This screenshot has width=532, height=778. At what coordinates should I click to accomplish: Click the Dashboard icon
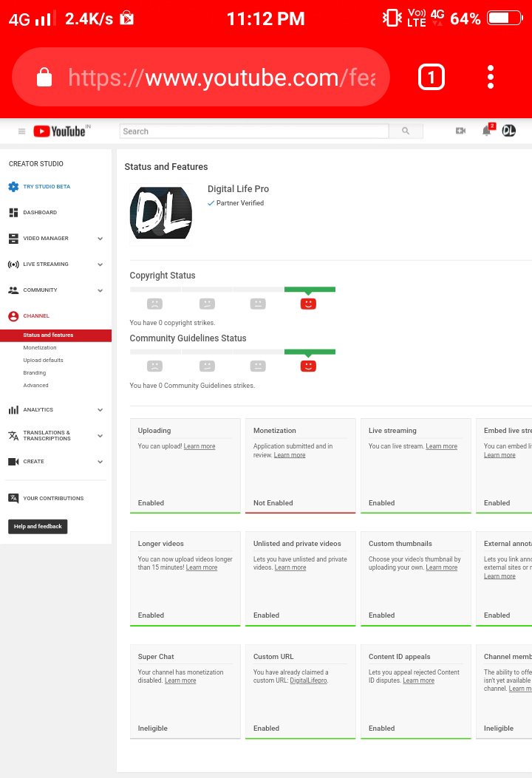13,212
